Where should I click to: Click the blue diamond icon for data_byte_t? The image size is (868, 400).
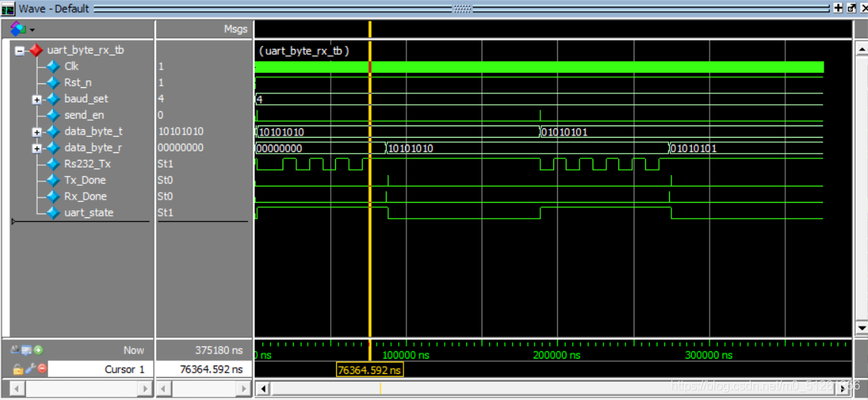[53, 132]
